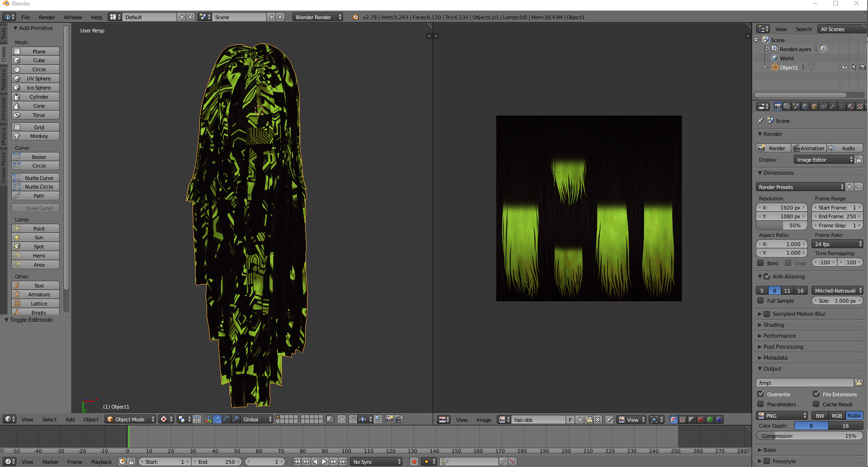Open the Mitchell-Netravali filter dropdown
This screenshot has height=467, width=868.
[x=837, y=290]
